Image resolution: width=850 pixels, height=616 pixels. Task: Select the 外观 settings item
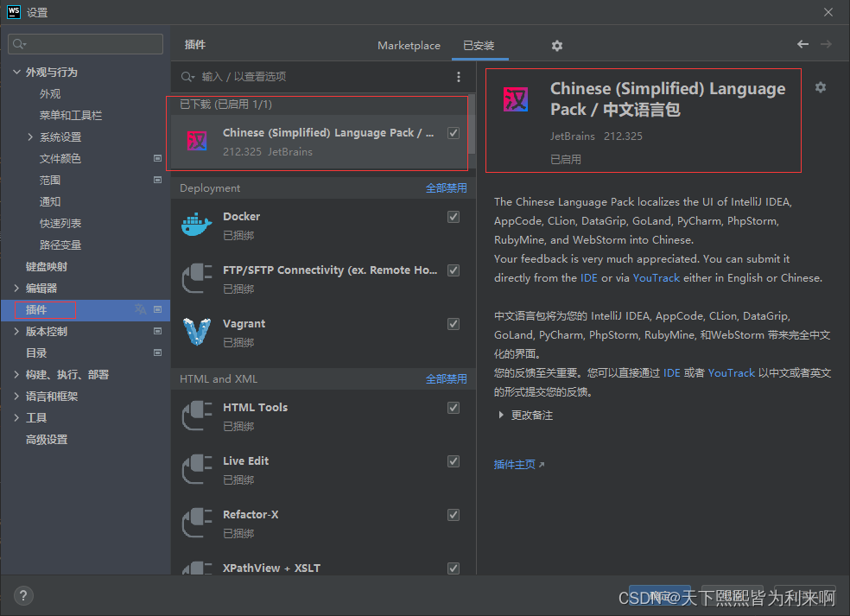tap(50, 93)
